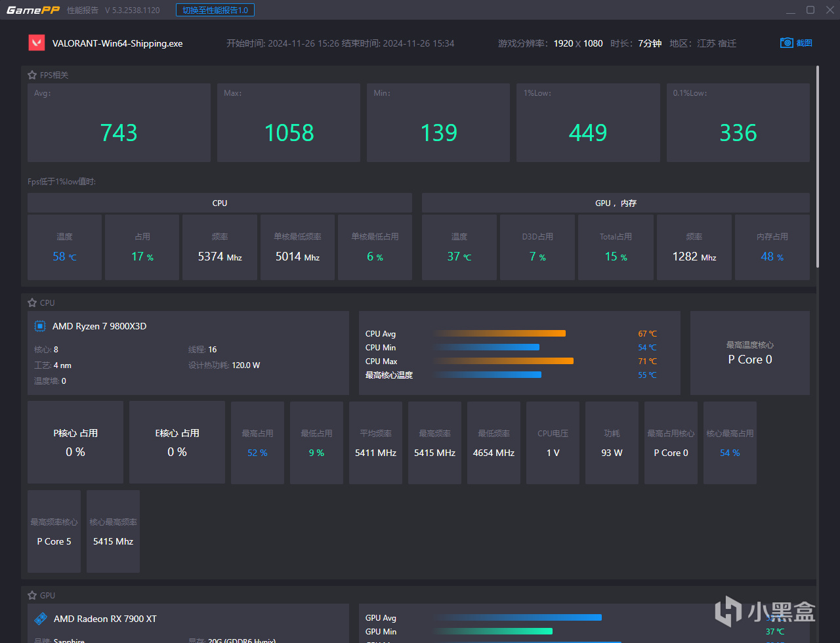Viewport: 840px width, 643px height.
Task: Click the Max FPS value 1058
Action: 289,133
